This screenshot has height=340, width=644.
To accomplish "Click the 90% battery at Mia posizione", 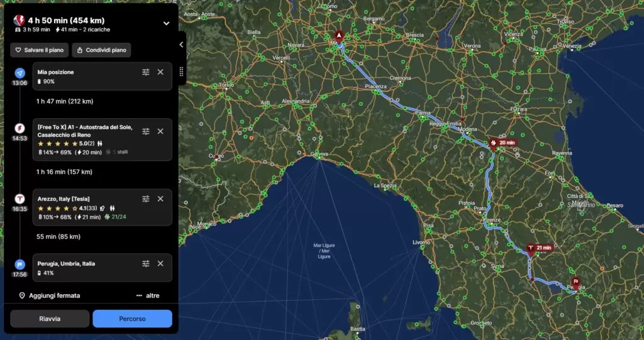I will pyautogui.click(x=46, y=82).
